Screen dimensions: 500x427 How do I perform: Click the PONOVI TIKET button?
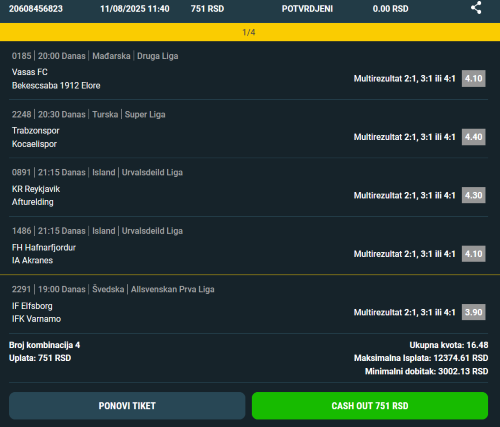point(127,406)
